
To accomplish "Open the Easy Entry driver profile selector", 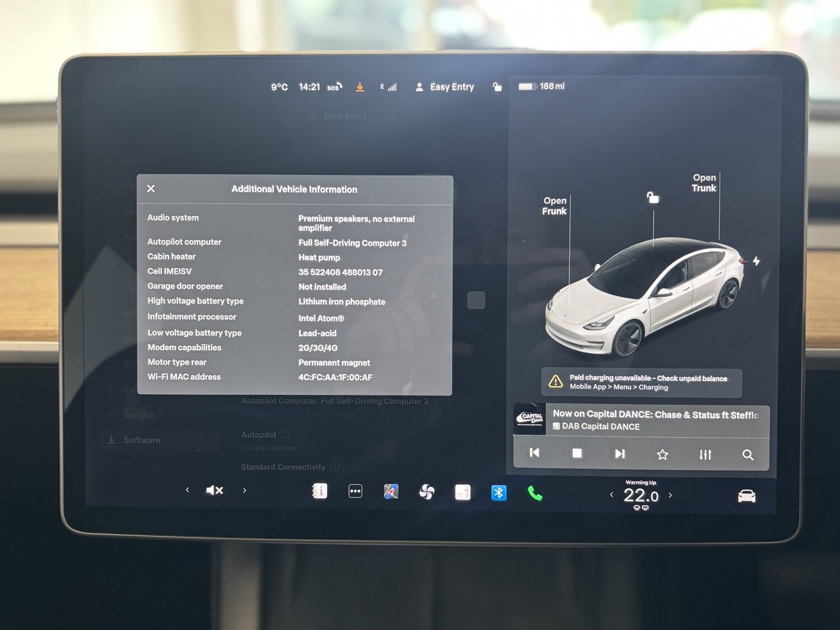I will 444,87.
